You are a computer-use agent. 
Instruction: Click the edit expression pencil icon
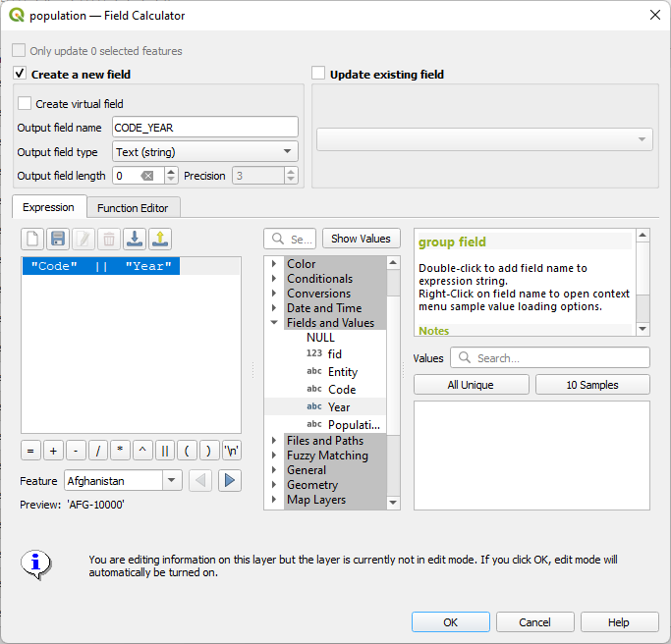pos(84,239)
